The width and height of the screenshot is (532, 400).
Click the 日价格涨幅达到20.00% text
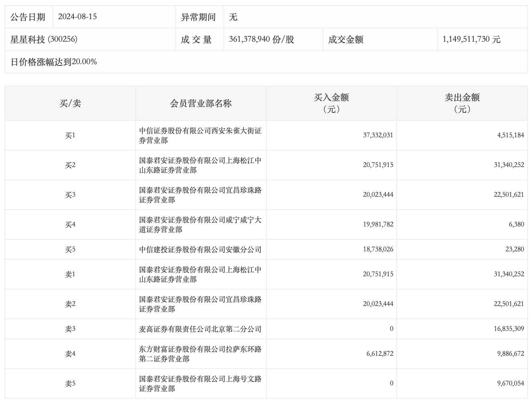pos(54,62)
